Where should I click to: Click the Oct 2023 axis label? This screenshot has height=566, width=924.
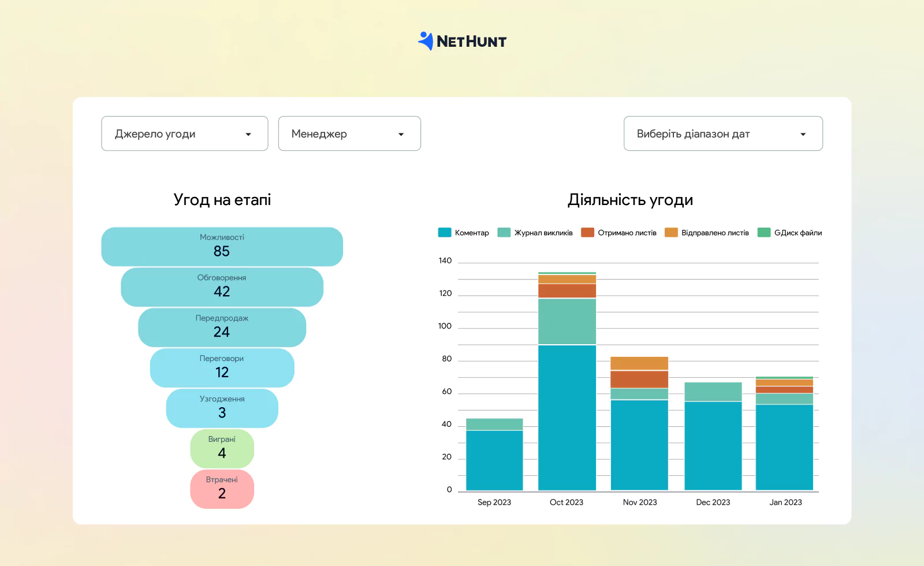567,502
